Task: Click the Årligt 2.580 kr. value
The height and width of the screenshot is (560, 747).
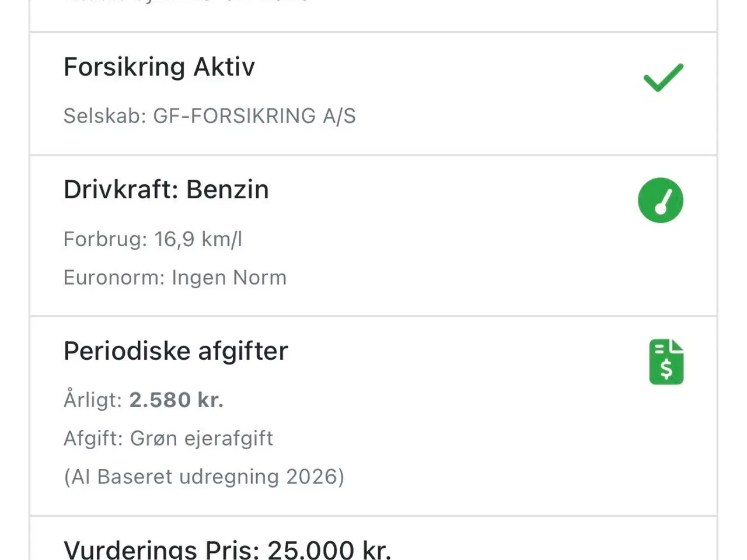Action: tap(143, 400)
